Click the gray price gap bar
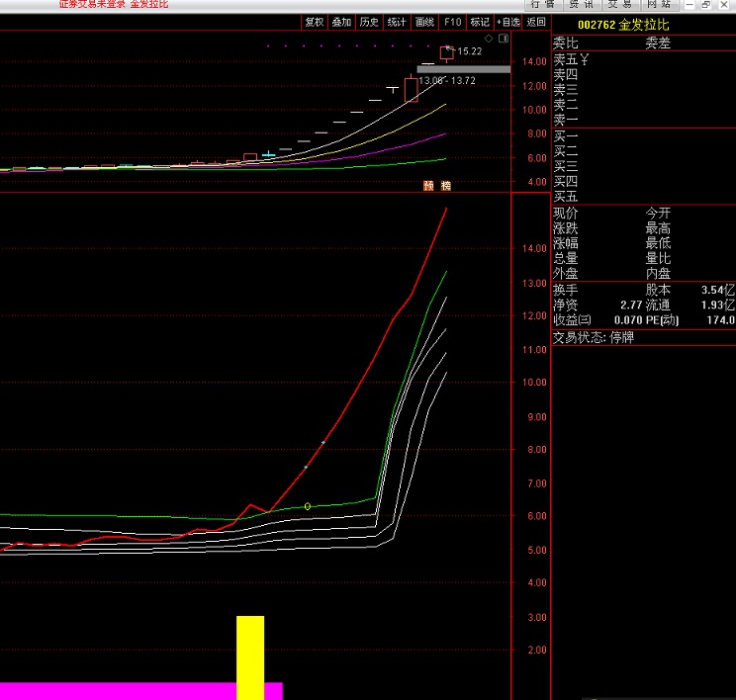Viewport: 736px width, 700px height. click(x=463, y=69)
